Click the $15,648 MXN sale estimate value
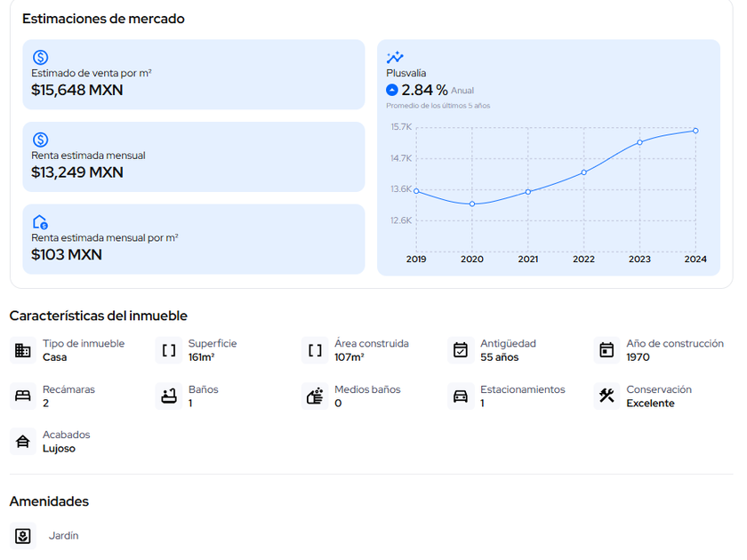The height and width of the screenshot is (560, 747). [x=77, y=90]
